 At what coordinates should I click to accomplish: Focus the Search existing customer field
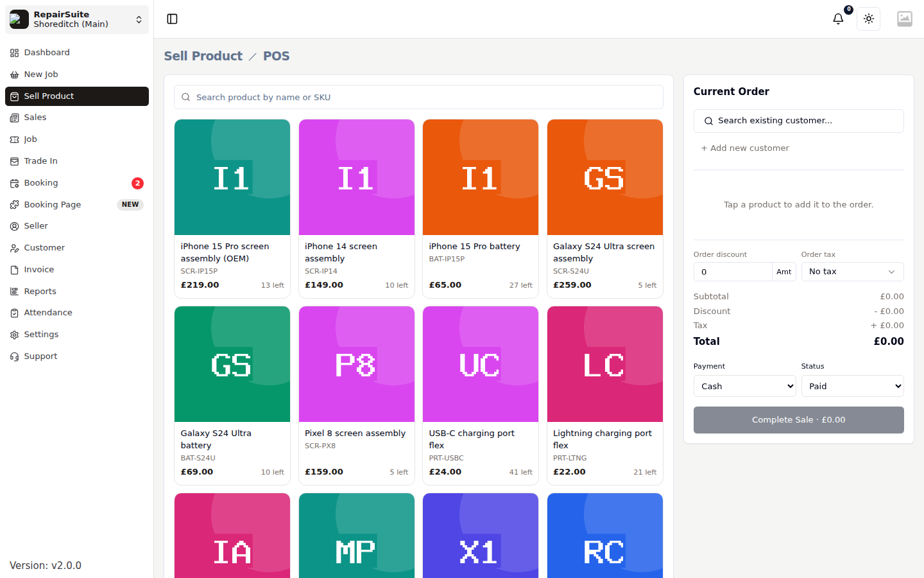pyautogui.click(x=798, y=121)
